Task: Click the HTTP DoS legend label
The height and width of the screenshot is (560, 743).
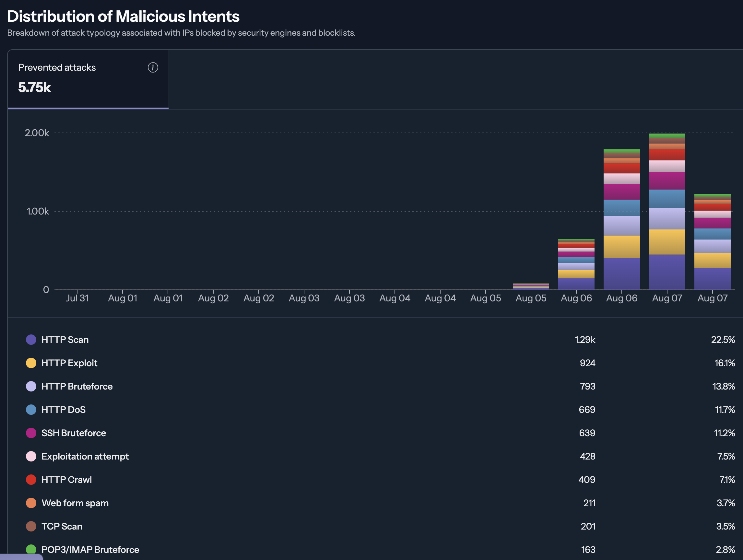Action: pos(63,410)
